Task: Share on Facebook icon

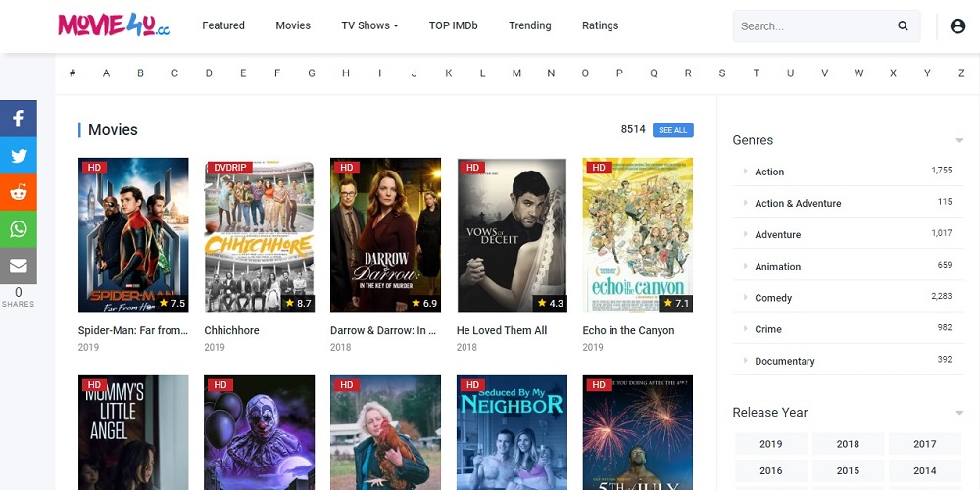Action: coord(18,119)
